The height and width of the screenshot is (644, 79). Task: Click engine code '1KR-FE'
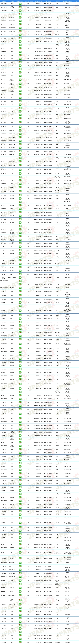[x=67, y=35]
